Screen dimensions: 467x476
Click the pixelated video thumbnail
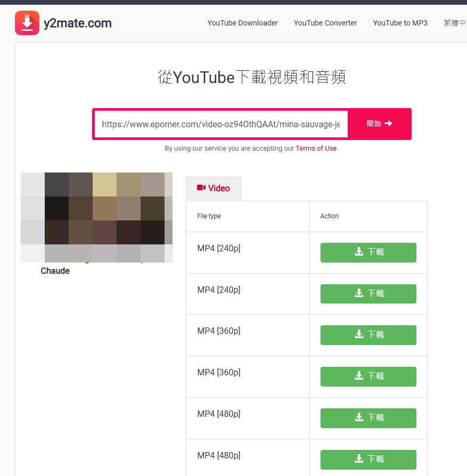[96, 217]
